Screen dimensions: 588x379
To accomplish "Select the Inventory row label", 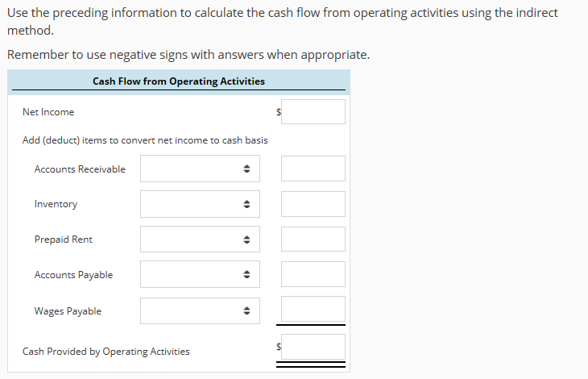I will click(56, 204).
